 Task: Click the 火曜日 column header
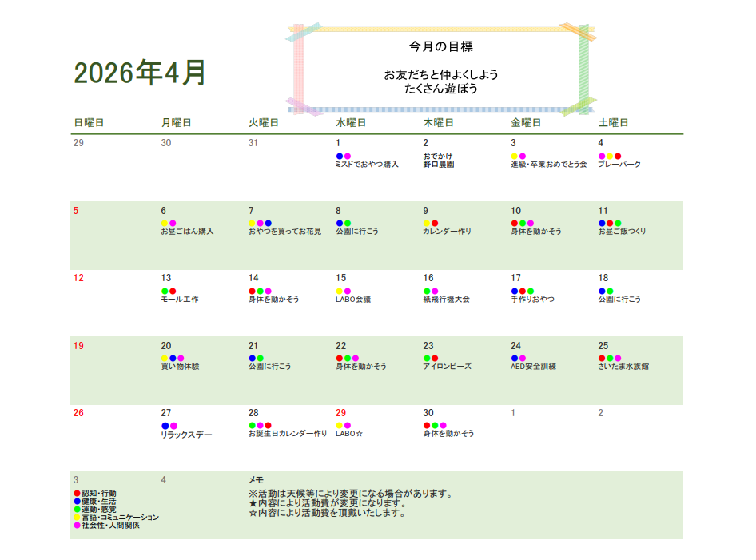tap(263, 123)
